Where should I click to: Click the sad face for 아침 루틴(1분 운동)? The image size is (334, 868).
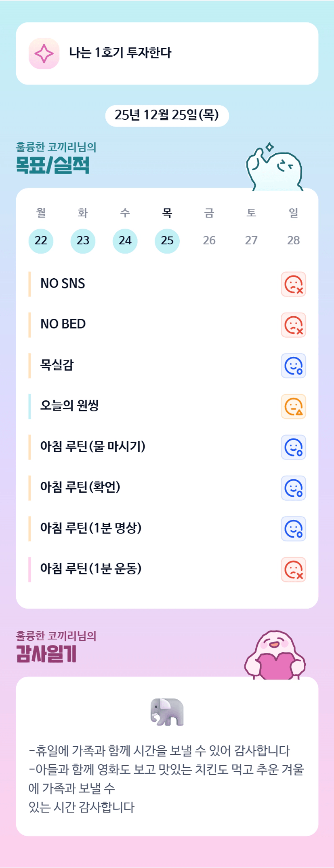(x=293, y=569)
